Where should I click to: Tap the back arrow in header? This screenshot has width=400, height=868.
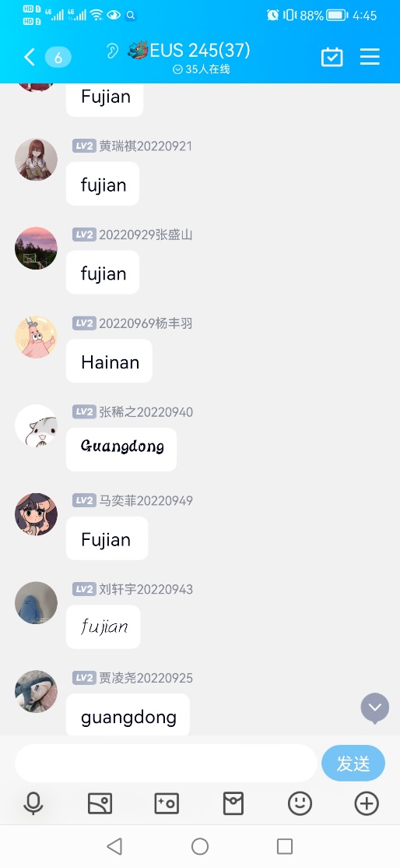click(x=30, y=56)
